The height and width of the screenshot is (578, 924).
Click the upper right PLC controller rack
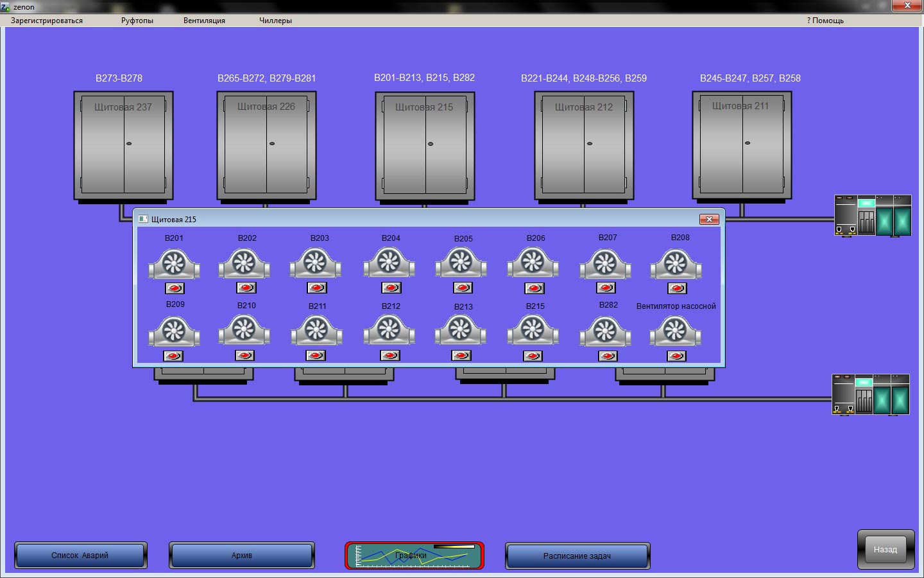pyautogui.click(x=873, y=216)
